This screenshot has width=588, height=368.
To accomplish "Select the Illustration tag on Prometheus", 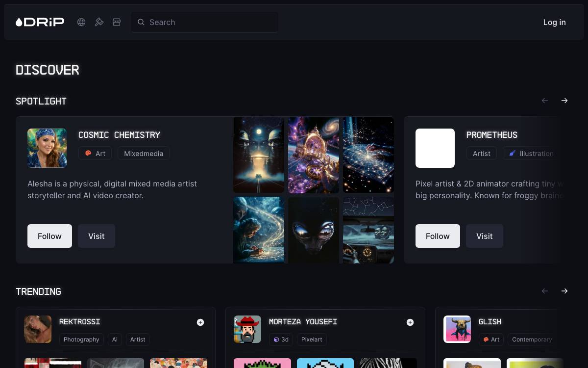I will (x=531, y=154).
